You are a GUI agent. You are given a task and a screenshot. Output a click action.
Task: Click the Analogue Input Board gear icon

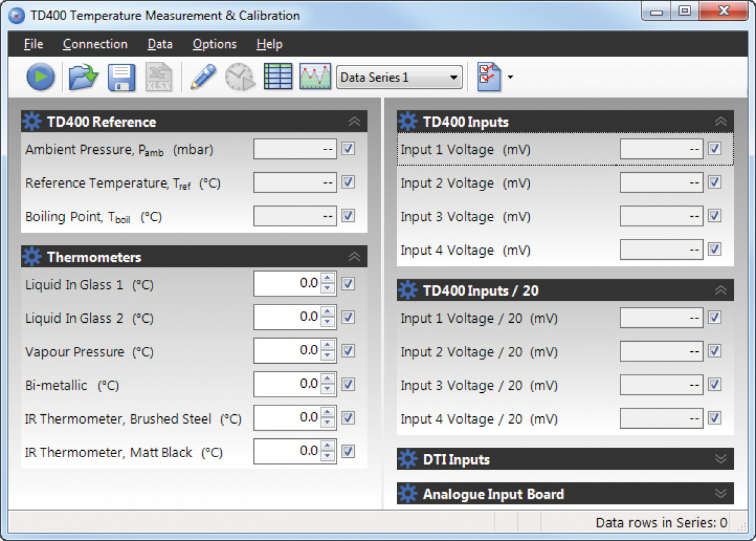(408, 494)
